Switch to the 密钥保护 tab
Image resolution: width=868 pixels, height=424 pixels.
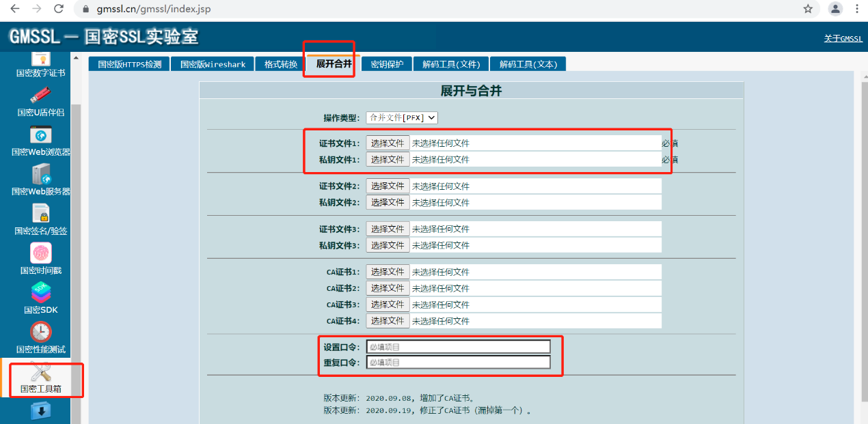[x=386, y=63]
